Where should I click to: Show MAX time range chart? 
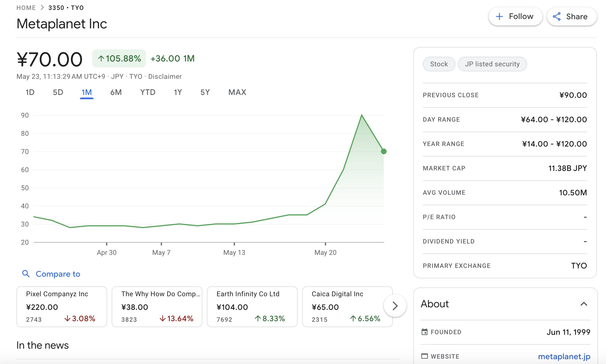click(237, 92)
